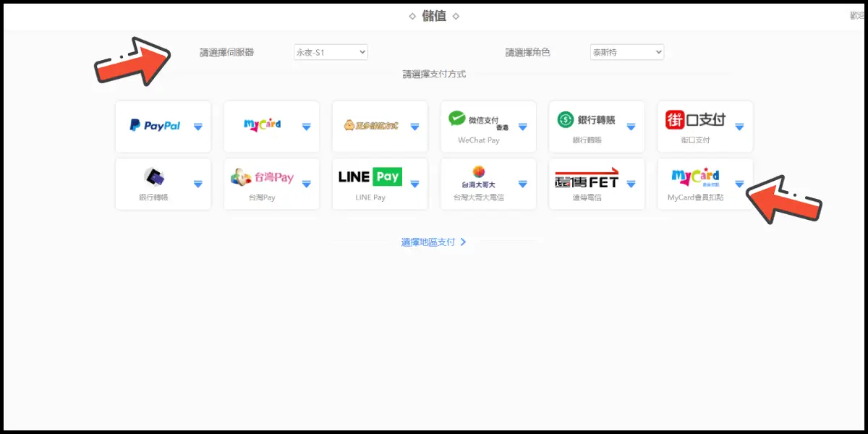Viewport: 868px width, 434px height.
Task: Expand the blue arrow on the PayPal card
Action: (198, 127)
